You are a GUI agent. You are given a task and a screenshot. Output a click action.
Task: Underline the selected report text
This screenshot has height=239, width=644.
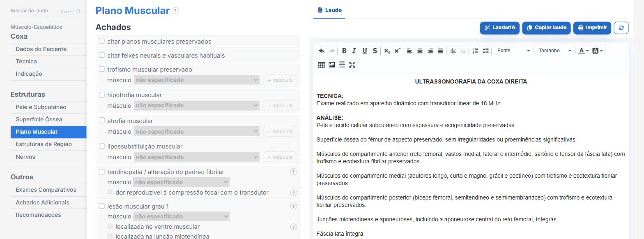pyautogui.click(x=364, y=51)
